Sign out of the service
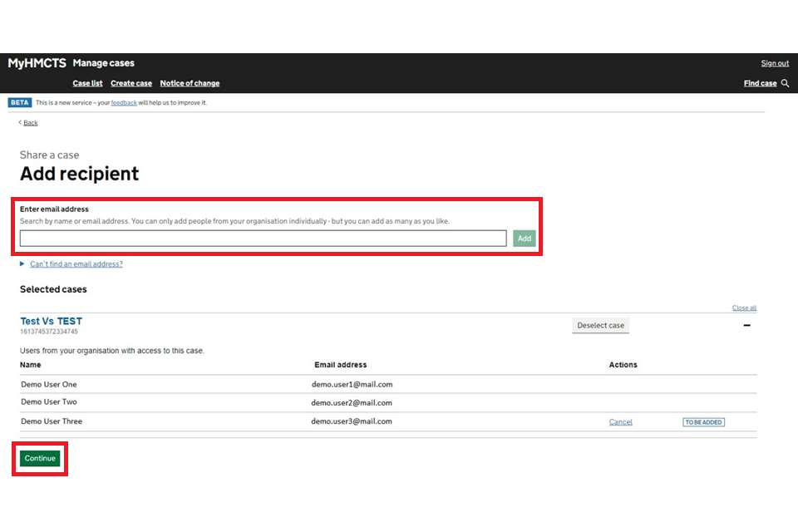Viewport: 798px width, 532px height. [775, 63]
